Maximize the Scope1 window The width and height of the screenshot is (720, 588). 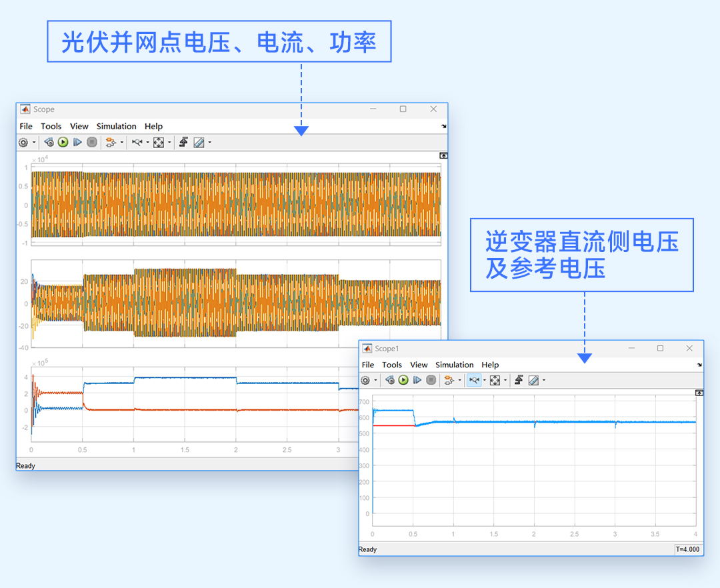pyautogui.click(x=660, y=349)
